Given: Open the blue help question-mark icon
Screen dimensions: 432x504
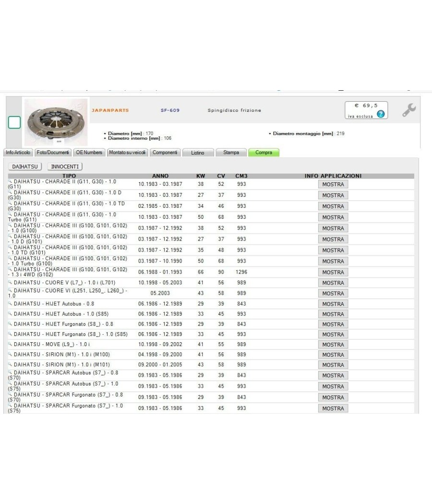Looking at the screenshot, I should (x=381, y=114).
